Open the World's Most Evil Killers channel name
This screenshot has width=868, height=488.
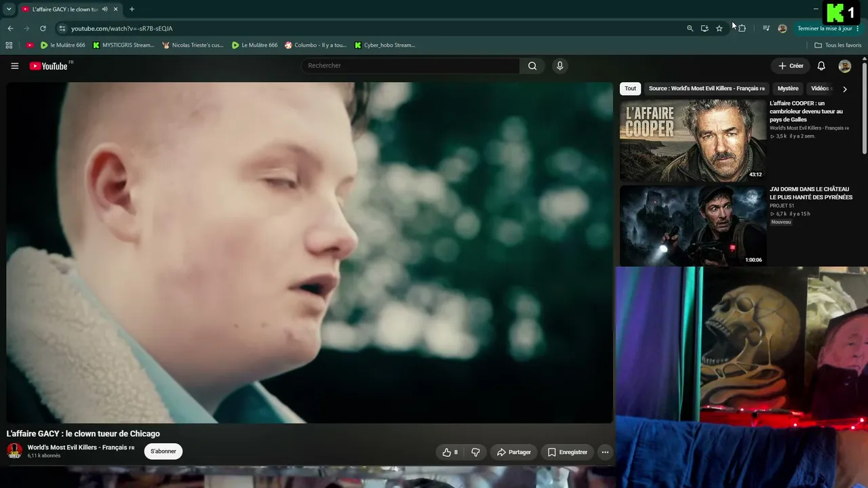(x=77, y=447)
